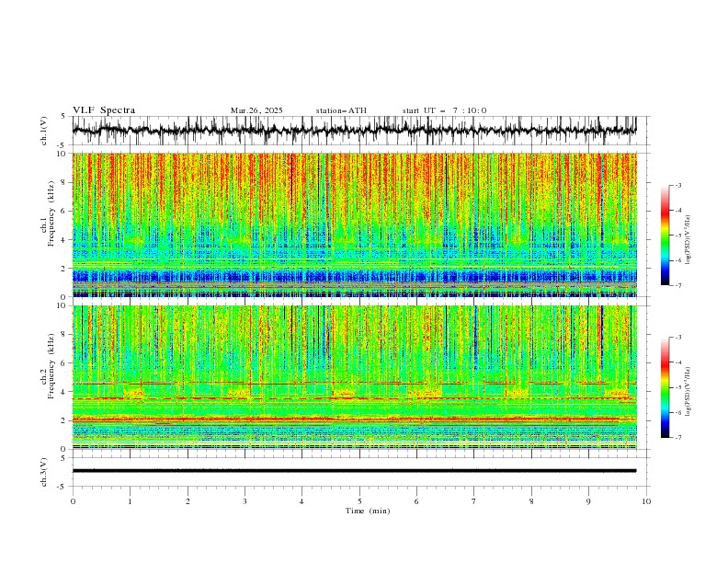The height and width of the screenshot is (563, 728).
Task: Click the 'ch.1(V)' waveform axis label
Action: [x=44, y=131]
